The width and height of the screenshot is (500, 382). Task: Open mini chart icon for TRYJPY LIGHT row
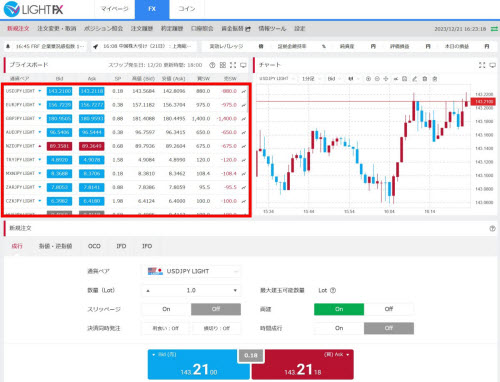244,160
